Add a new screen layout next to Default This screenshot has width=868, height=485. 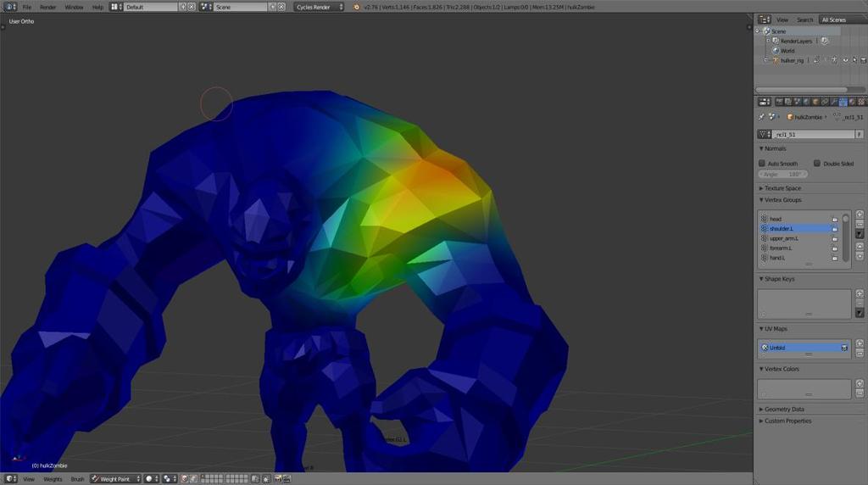[x=183, y=7]
